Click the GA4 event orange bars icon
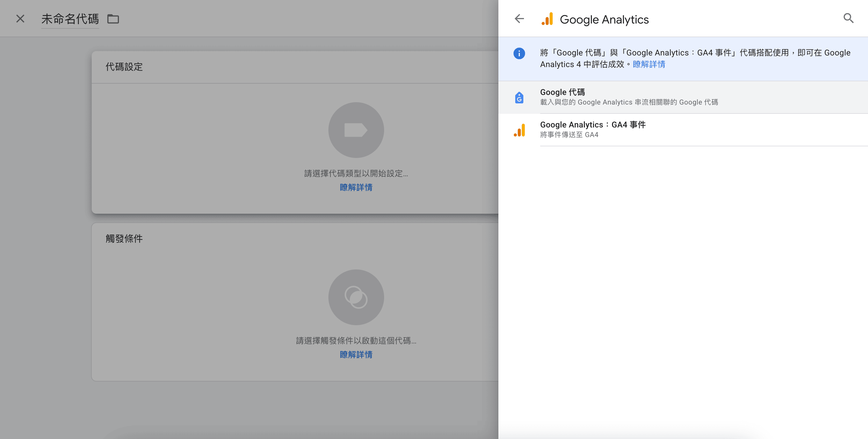This screenshot has height=439, width=868. pos(519,130)
